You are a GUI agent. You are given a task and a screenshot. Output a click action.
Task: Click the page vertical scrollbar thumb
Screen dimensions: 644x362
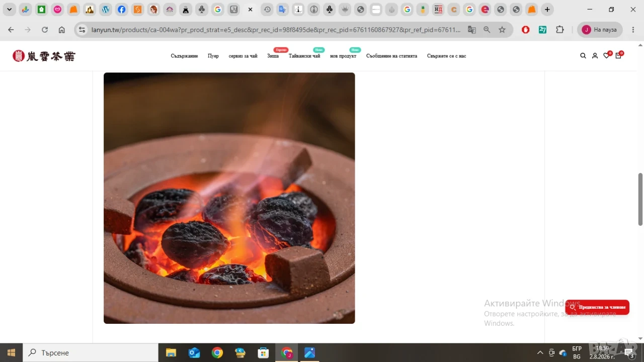640,199
